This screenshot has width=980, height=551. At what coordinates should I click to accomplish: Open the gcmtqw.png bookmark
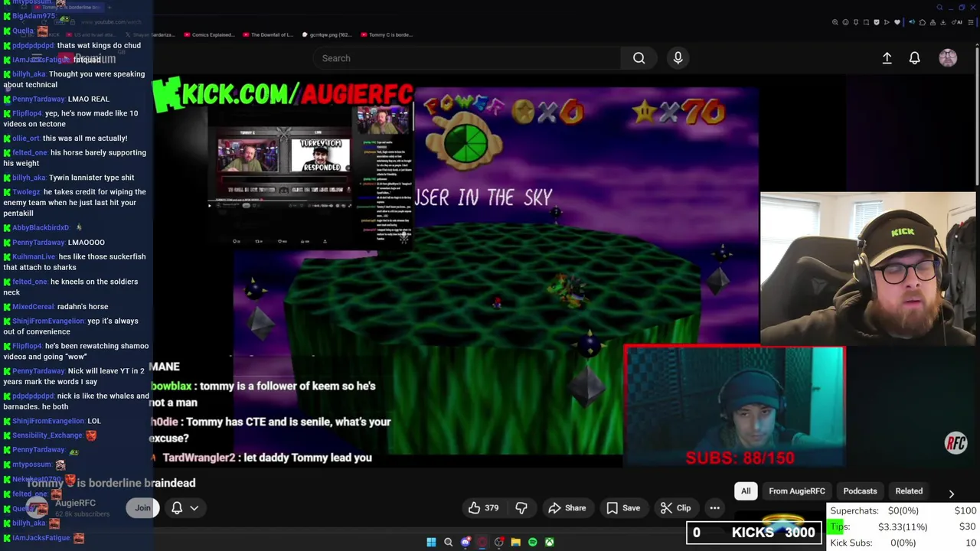click(x=327, y=34)
